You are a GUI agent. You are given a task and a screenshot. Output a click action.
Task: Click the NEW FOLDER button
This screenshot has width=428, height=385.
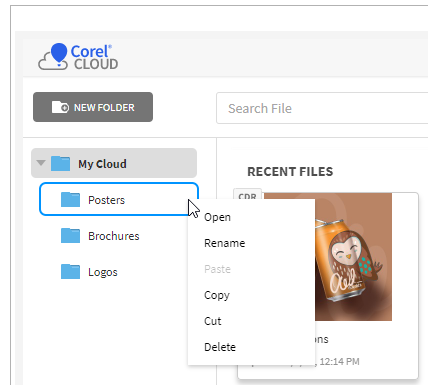pos(93,107)
